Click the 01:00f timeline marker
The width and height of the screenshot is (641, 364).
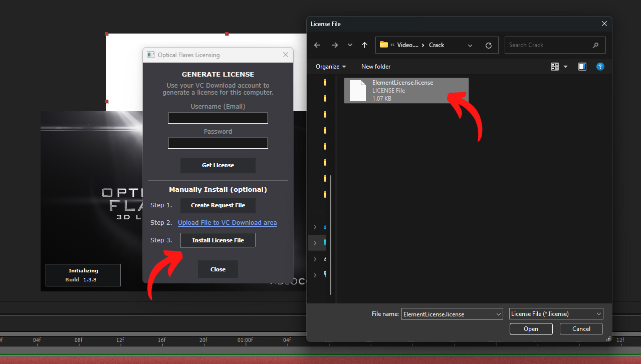245,339
